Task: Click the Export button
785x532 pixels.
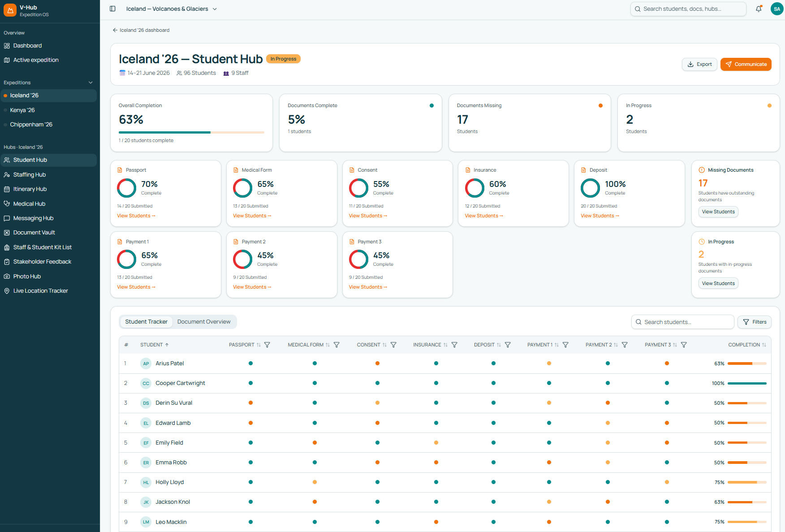Action: (x=699, y=65)
